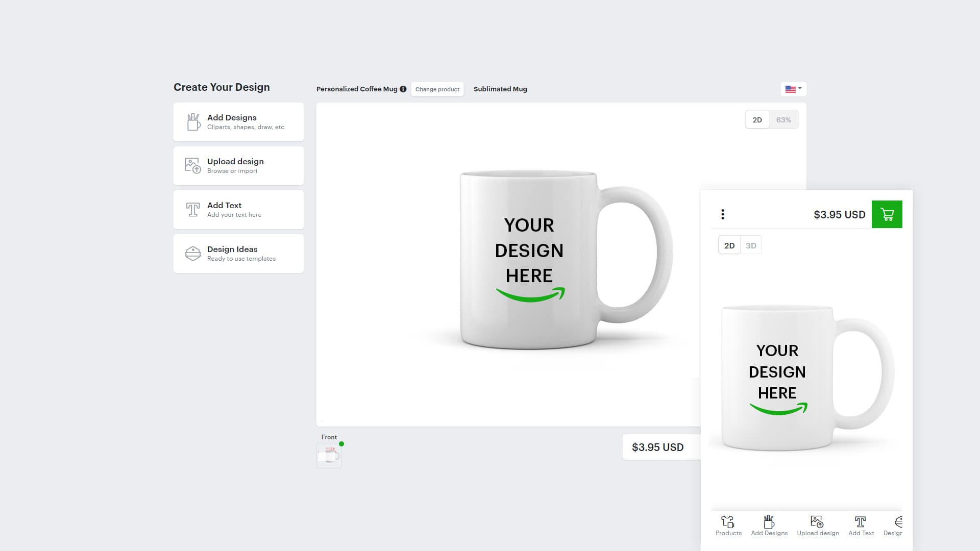Select Personalized Coffee Mug tab
Screen dimensions: 980x551
click(357, 89)
